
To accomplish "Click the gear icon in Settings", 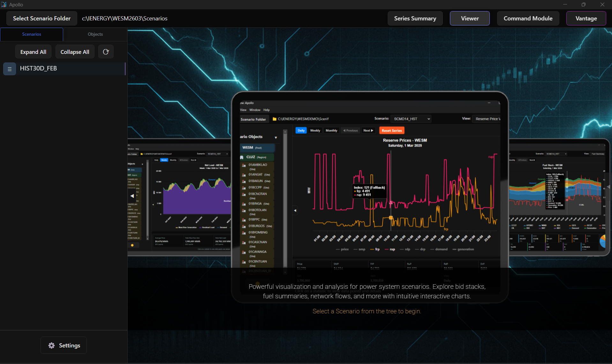I will click(x=51, y=346).
